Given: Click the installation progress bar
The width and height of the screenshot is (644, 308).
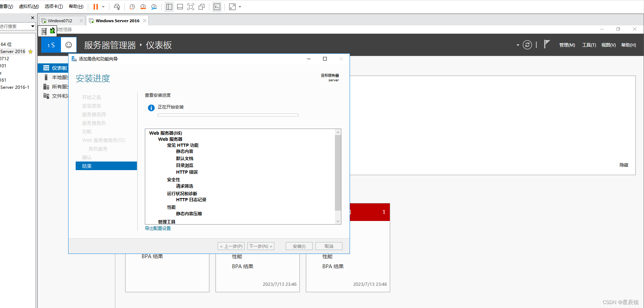Looking at the screenshot, I should (228, 115).
